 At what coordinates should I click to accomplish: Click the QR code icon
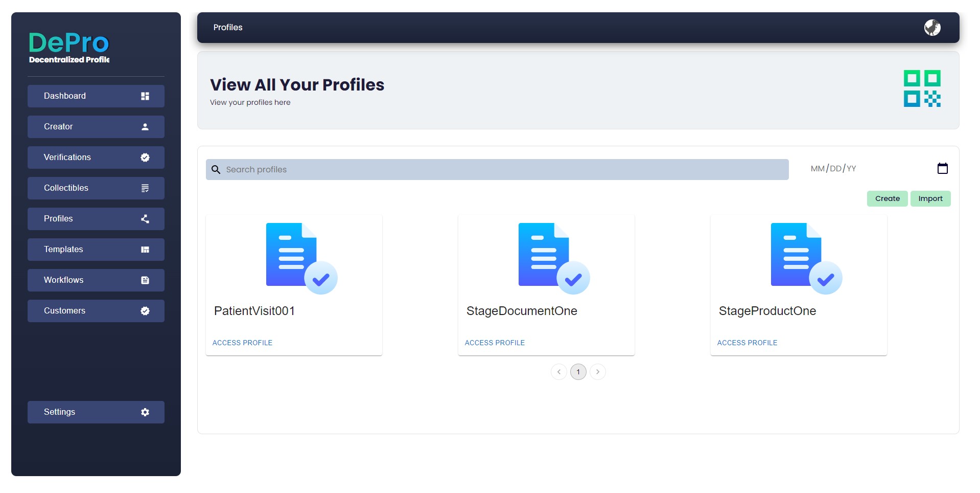922,88
